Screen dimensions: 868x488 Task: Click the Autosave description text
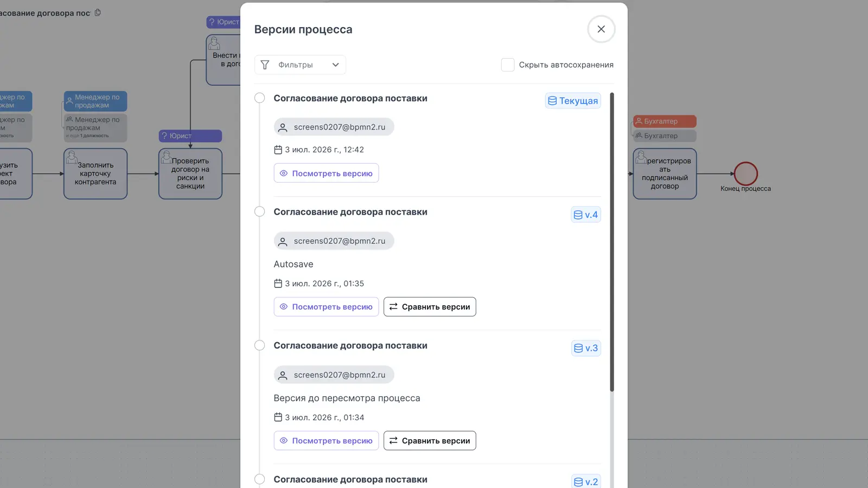[293, 264]
